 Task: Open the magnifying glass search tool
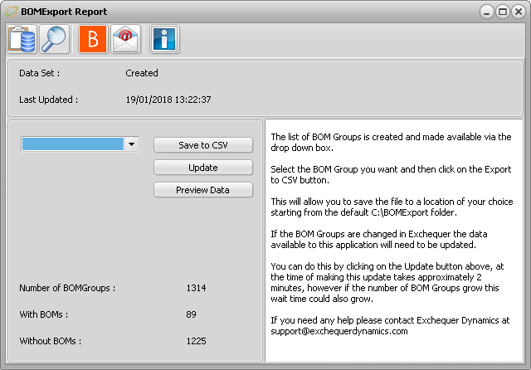55,39
